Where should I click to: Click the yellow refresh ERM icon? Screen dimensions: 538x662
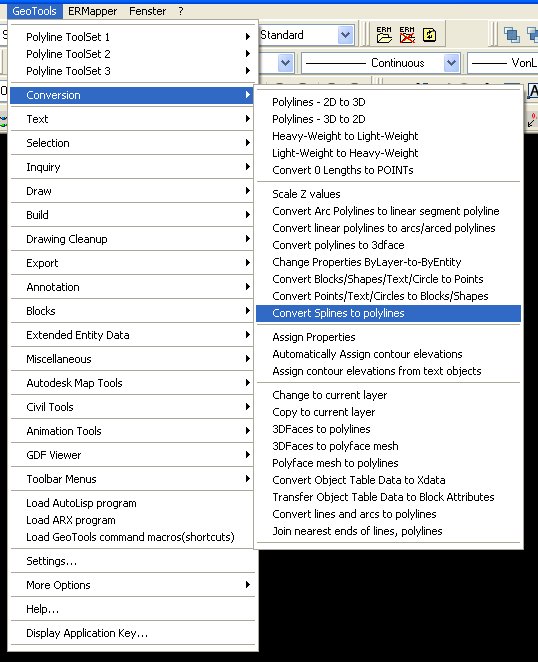(429, 35)
